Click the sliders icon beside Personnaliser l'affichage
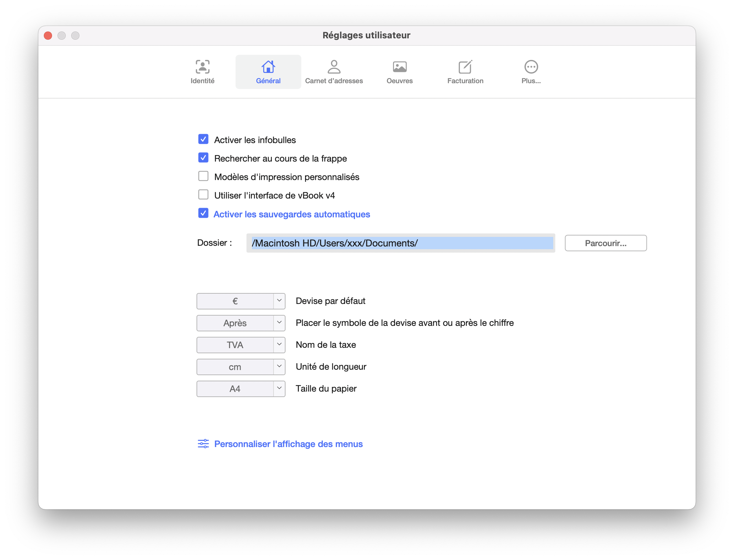This screenshot has width=734, height=560. (203, 444)
